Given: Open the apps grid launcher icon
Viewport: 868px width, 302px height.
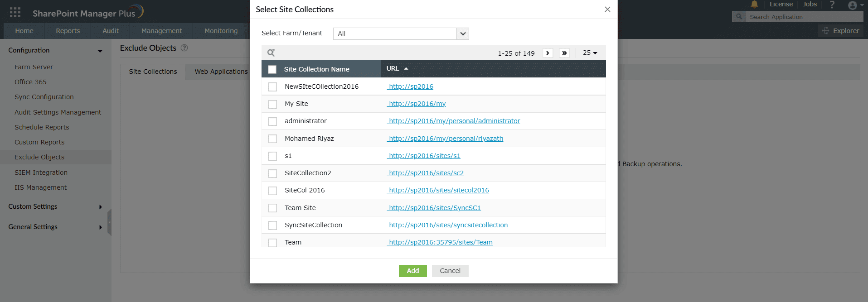Looking at the screenshot, I should coord(15,12).
